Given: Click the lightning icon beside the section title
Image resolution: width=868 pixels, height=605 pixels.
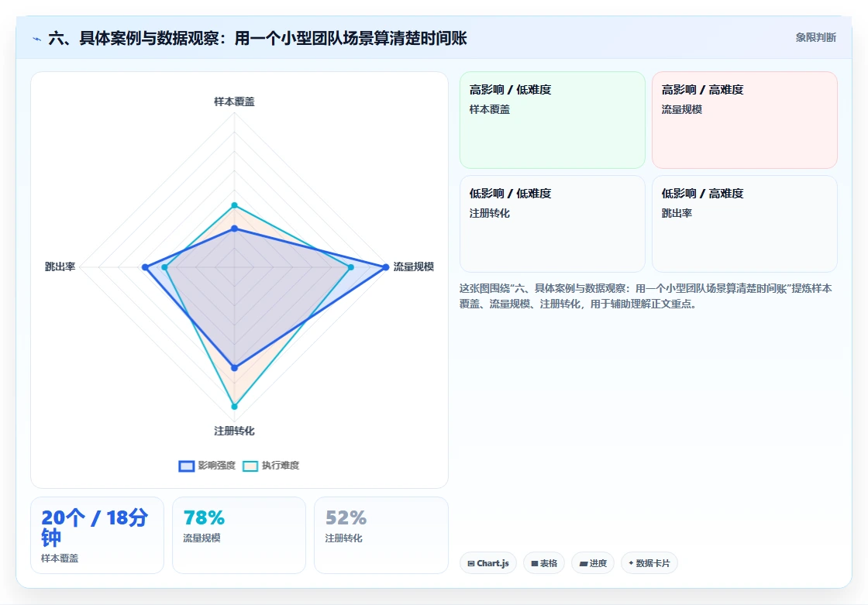Looking at the screenshot, I should point(37,39).
